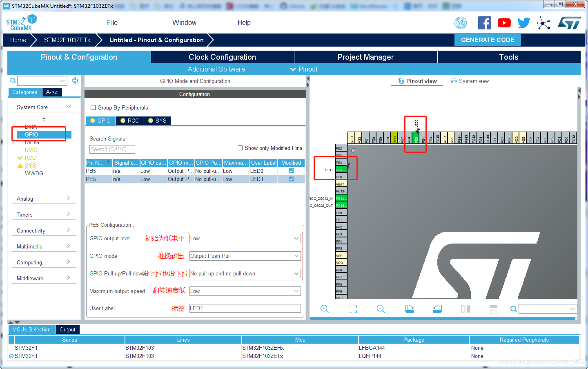This screenshot has height=369, width=588.
Task: Expand the Middleware category
Action: click(x=69, y=278)
